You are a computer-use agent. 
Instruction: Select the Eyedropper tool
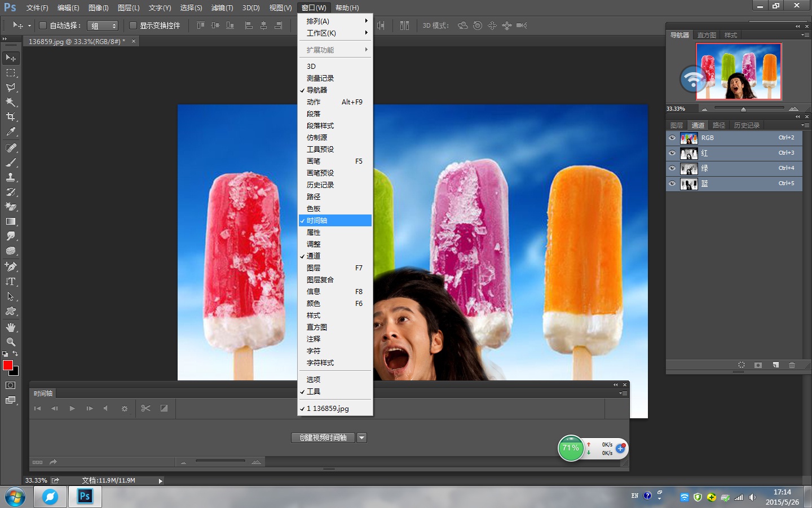(x=11, y=132)
